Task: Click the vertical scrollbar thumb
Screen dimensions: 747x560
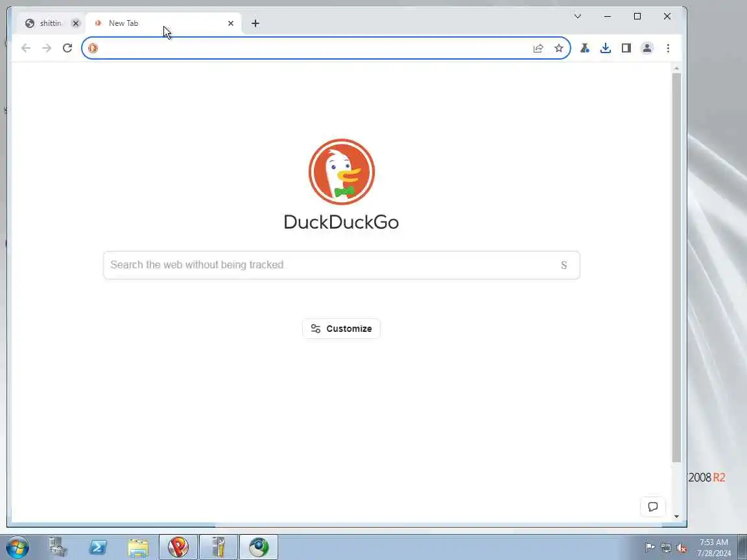Action: pyautogui.click(x=676, y=268)
